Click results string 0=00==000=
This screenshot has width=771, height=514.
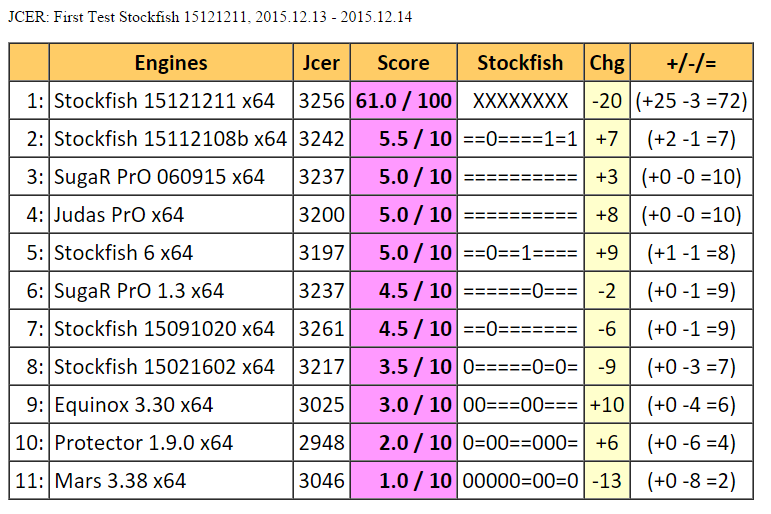pos(520,443)
